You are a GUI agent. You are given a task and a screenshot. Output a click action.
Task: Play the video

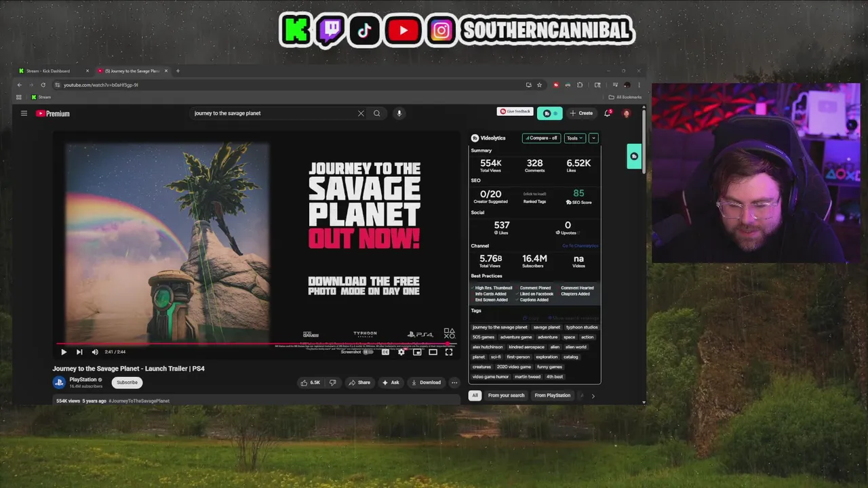(64, 352)
